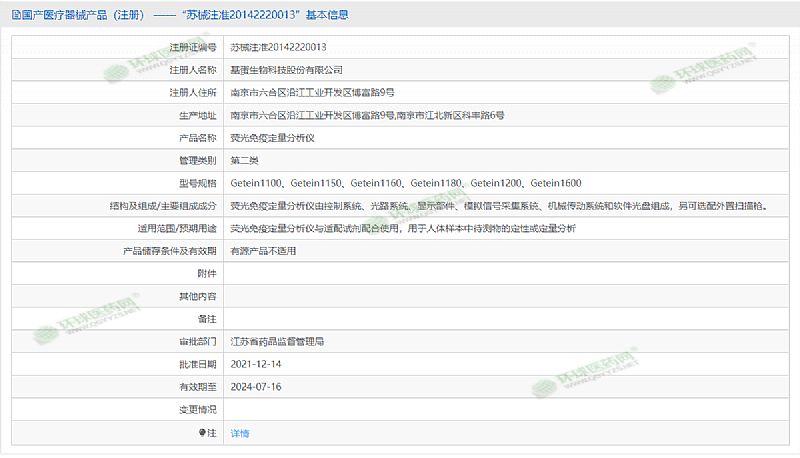Viewport: 800px width, 458px height.
Task: Click the 变更情况 row label
Action: coord(197,410)
